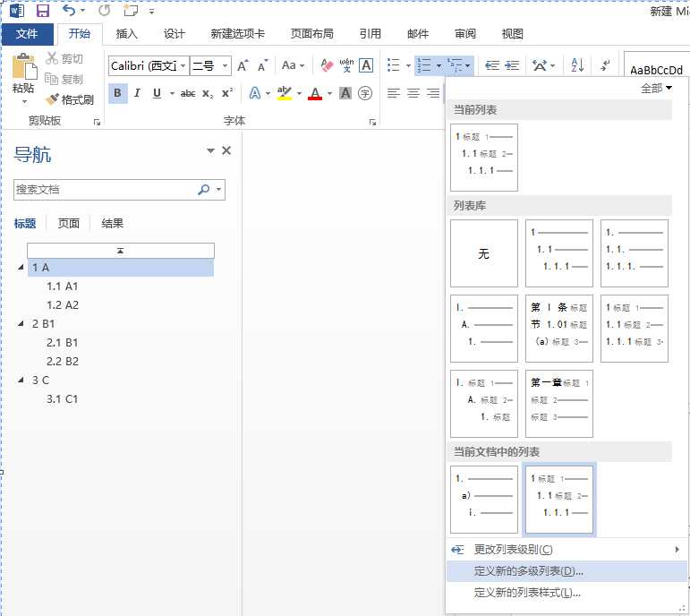Select the 第一章 标题 list style thumbnail
Screen dimensions: 690x616
click(x=559, y=403)
